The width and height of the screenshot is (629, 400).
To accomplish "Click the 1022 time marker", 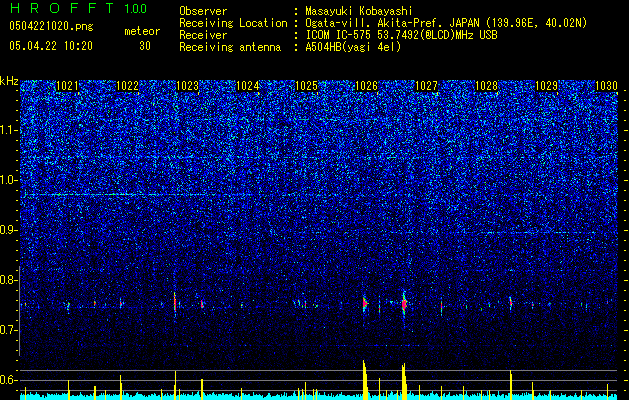I will tap(127, 86).
